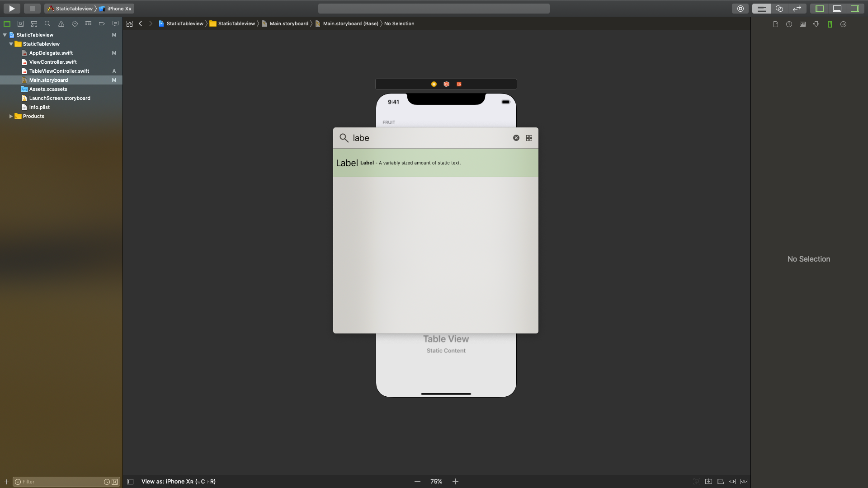Click the zoom percentage 75% control
Screen dimensions: 868x488
[x=436, y=481]
